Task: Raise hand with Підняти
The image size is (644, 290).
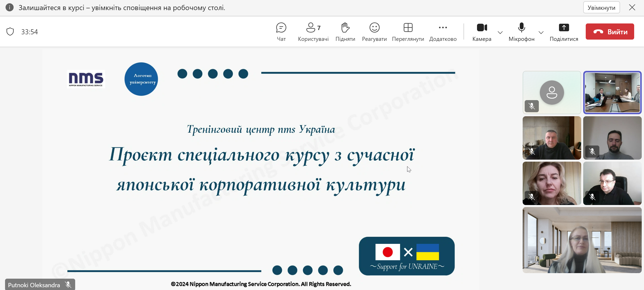Action: [345, 32]
